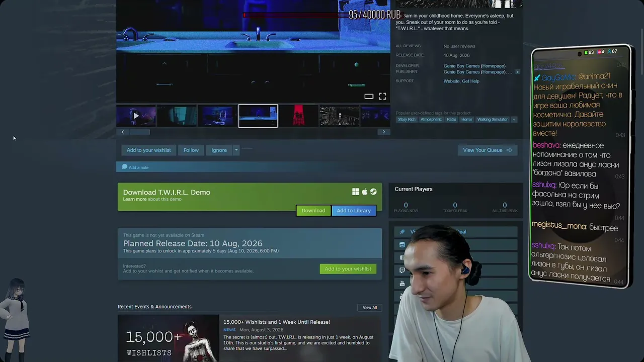Screen dimensions: 644x362
Task: Click the YouTube icon in the sidebar links
Action: tap(402, 284)
